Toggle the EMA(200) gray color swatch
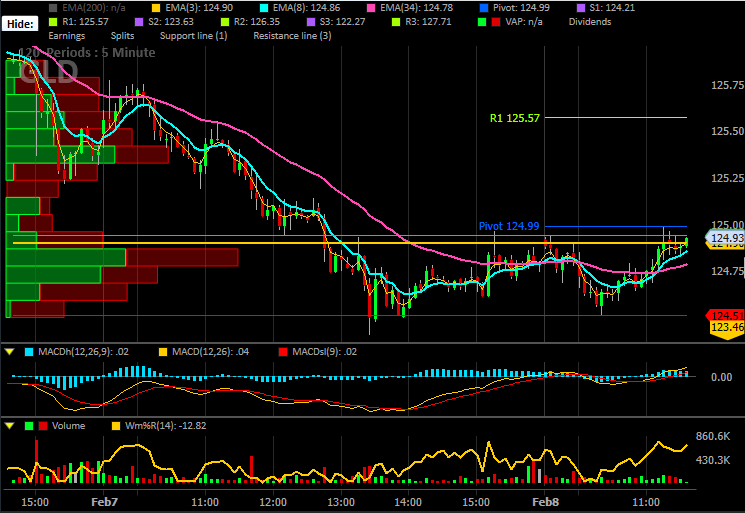Viewport: 745px width, 513px height. [53, 8]
